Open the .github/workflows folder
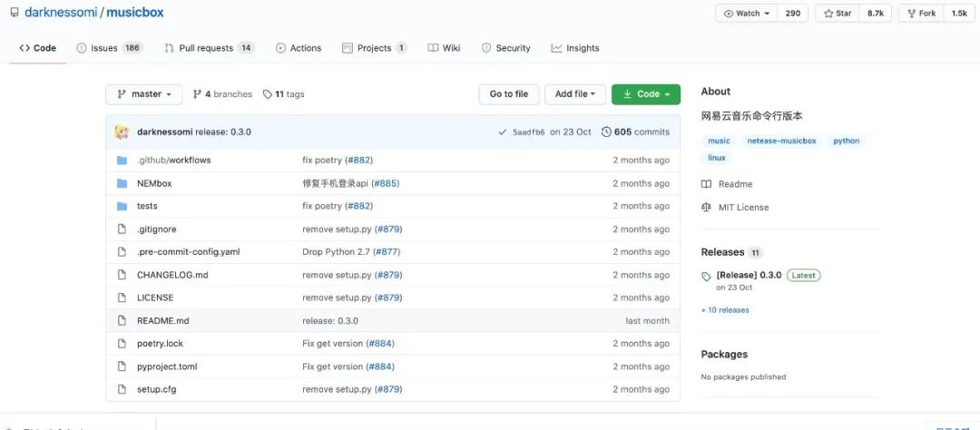Viewport: 980px width, 430px height. click(x=173, y=160)
